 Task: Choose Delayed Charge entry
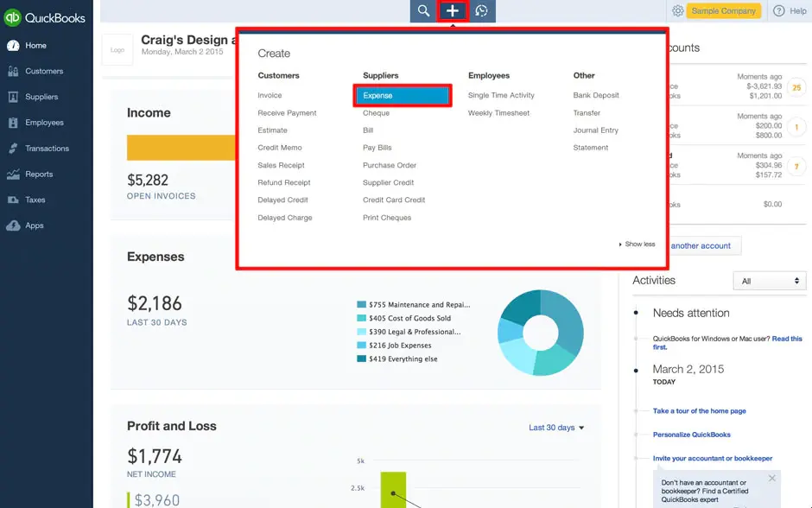[x=285, y=218]
